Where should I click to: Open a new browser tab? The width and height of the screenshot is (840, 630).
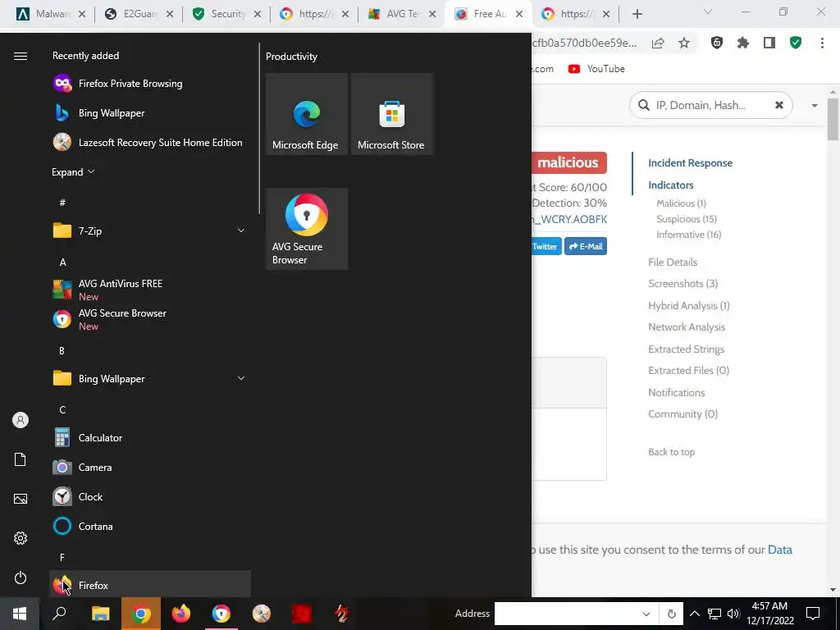(637, 14)
